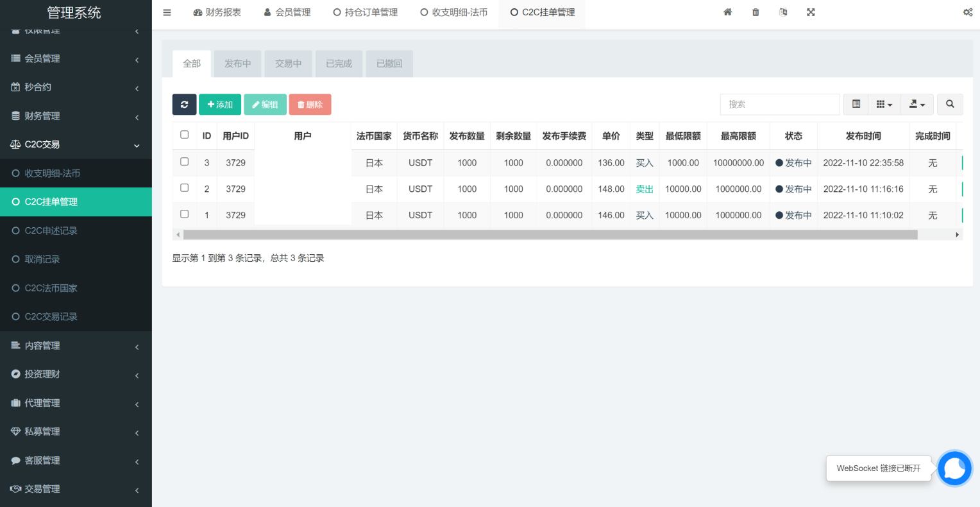Click the C2C交易 scales icon in sidebar
The image size is (980, 507).
16,144
